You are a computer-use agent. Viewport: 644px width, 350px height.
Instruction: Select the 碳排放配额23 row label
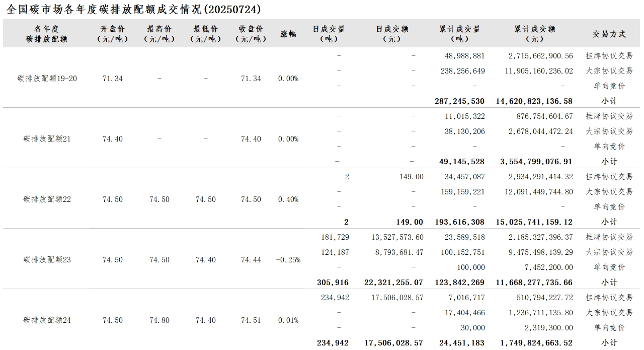[x=47, y=260]
